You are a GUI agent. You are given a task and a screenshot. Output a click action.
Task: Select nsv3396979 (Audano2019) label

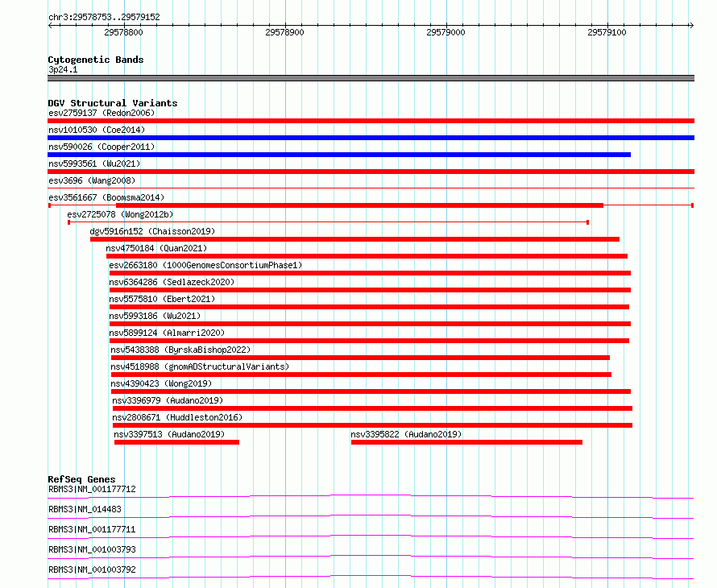click(x=168, y=400)
